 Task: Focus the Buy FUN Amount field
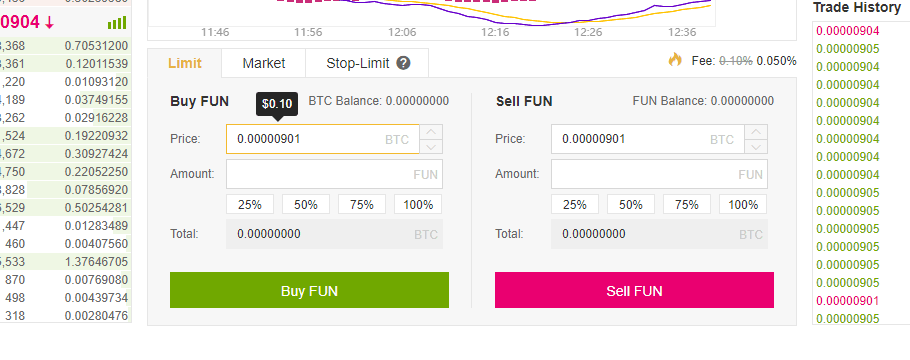[334, 174]
